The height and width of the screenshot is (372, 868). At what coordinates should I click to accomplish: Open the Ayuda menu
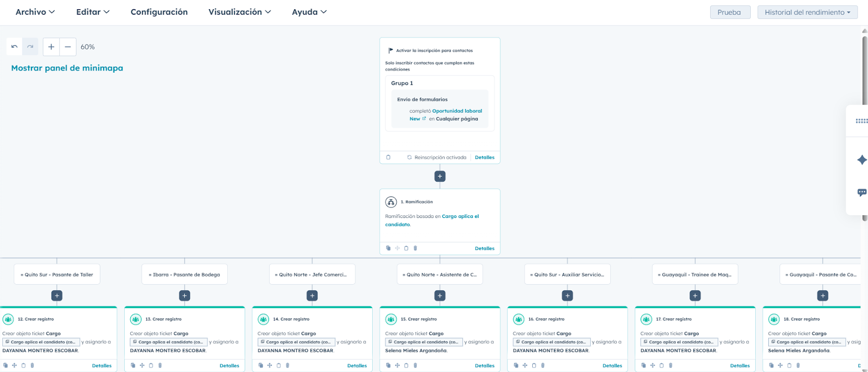coord(309,12)
